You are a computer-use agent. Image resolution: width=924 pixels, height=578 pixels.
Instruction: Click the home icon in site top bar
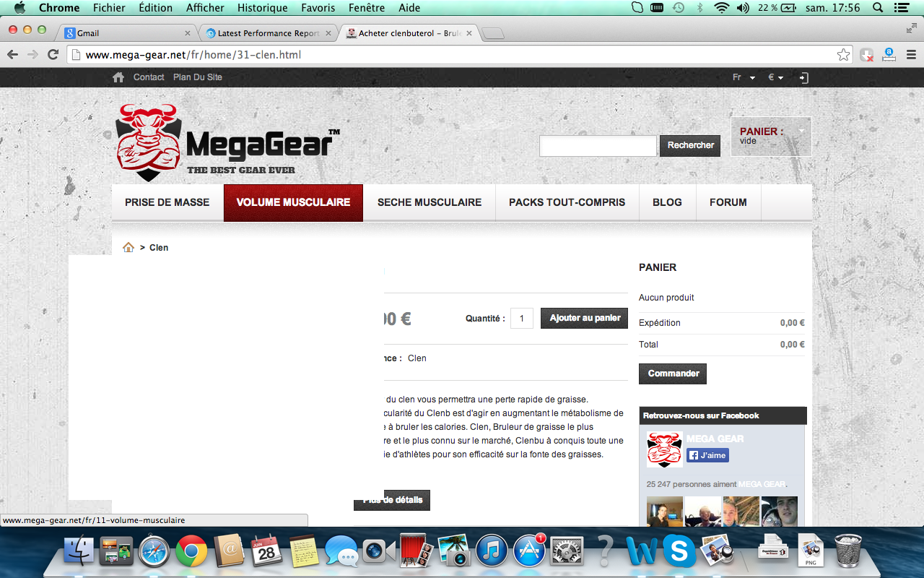[x=118, y=77]
